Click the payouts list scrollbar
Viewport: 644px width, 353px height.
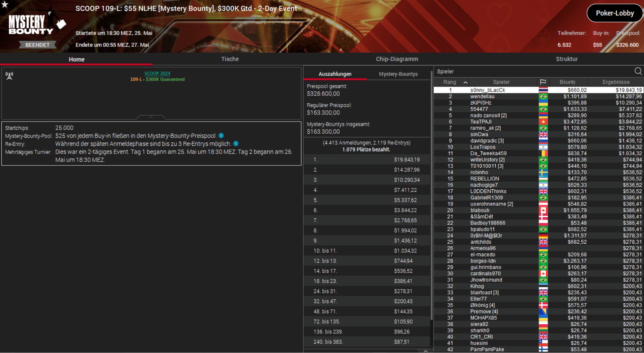click(431, 196)
